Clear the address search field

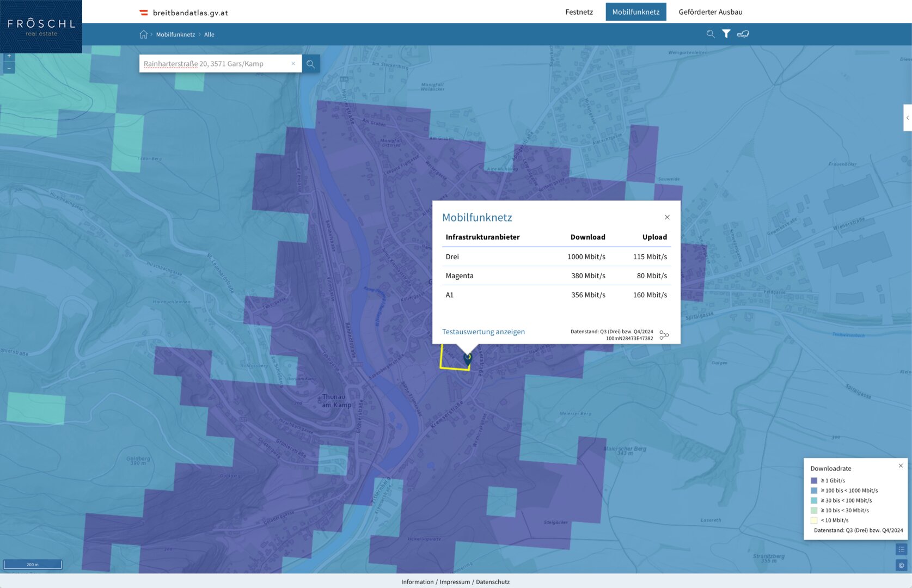tap(293, 64)
